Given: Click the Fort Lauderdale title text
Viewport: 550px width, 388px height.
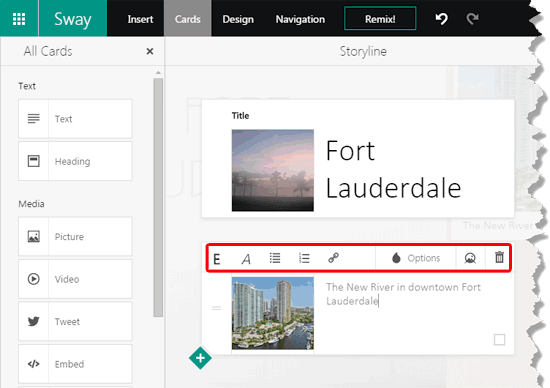Looking at the screenshot, I should tap(393, 169).
